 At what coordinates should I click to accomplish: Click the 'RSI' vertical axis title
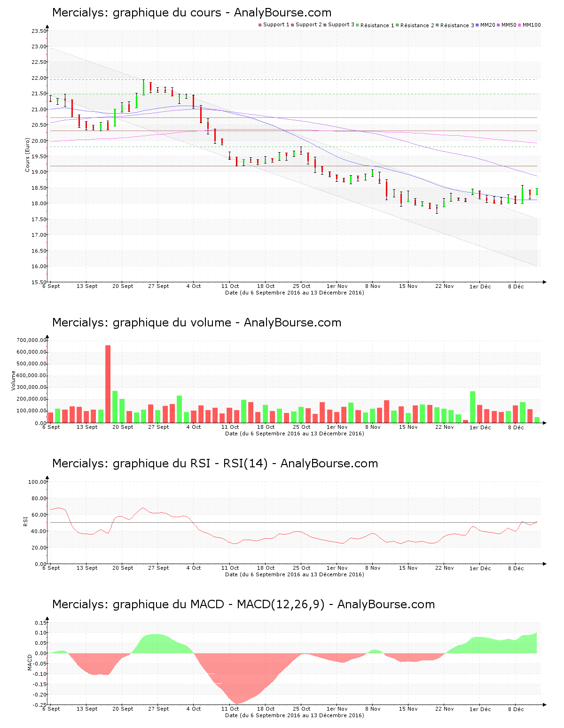pos(26,521)
